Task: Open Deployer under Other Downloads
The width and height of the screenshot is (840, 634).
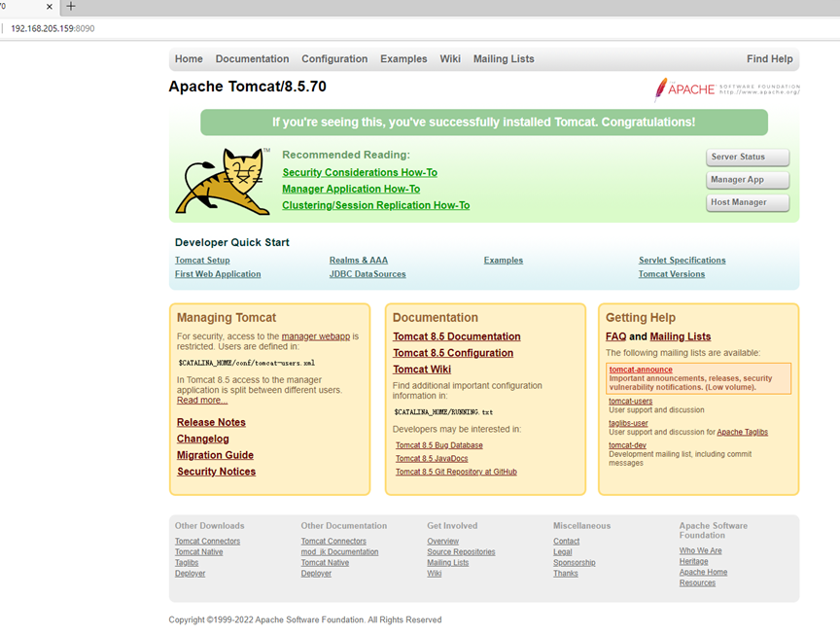Action: (x=190, y=574)
